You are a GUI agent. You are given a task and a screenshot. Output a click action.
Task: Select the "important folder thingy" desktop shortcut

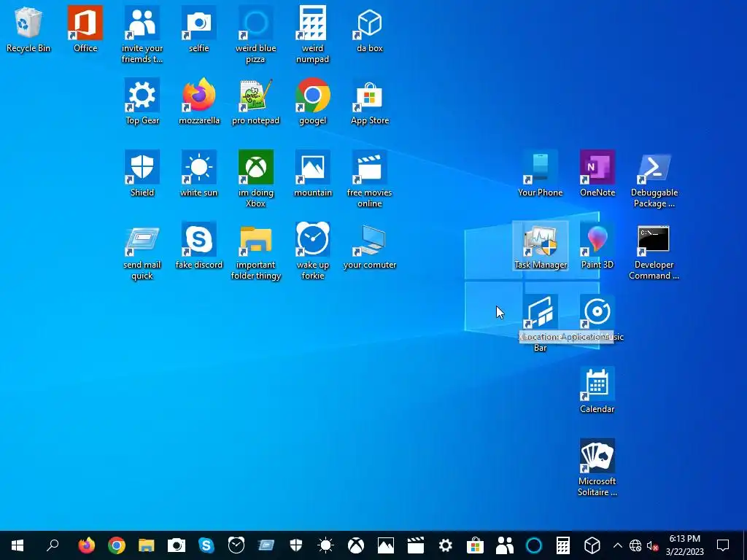pyautogui.click(x=256, y=251)
